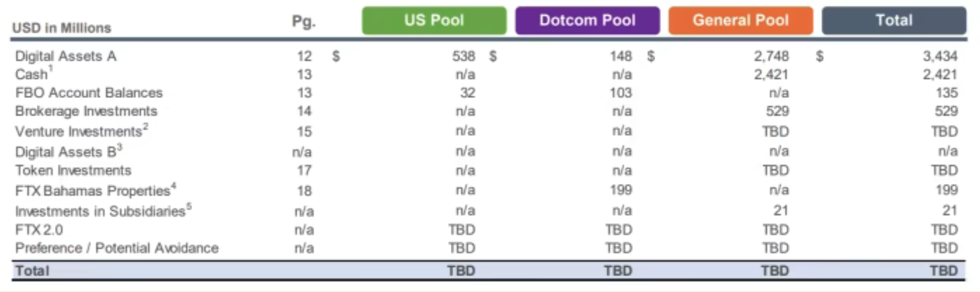Click the FBO Account Balances row label
Screen dimensions: 980x292
pos(89,93)
